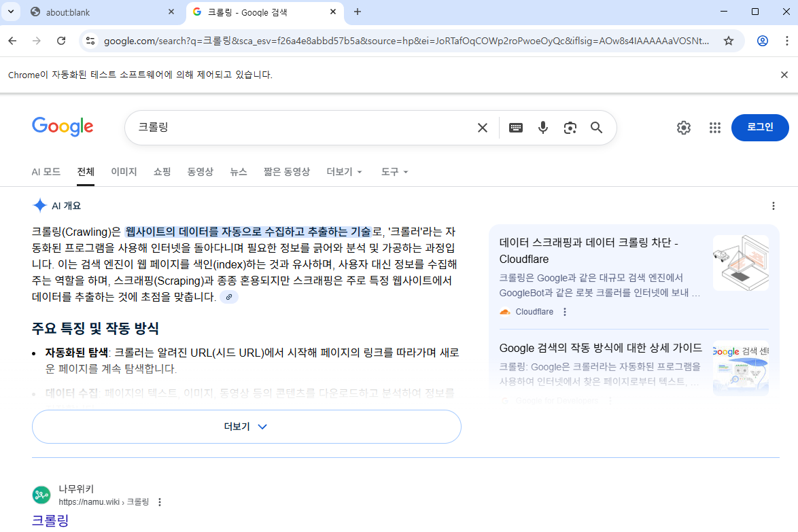Open AI overview three-dot options menu
This screenshot has height=532, width=798.
click(x=773, y=205)
